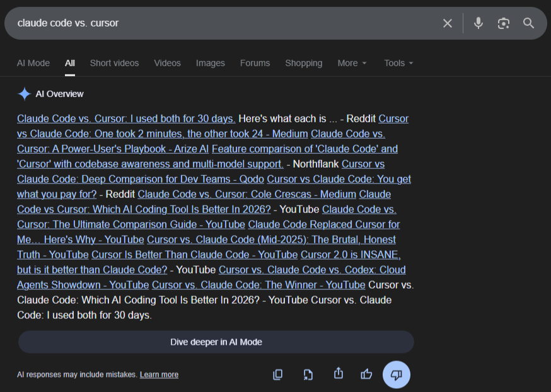The height and width of the screenshot is (392, 551).
Task: Select the Forums tab
Action: [255, 63]
